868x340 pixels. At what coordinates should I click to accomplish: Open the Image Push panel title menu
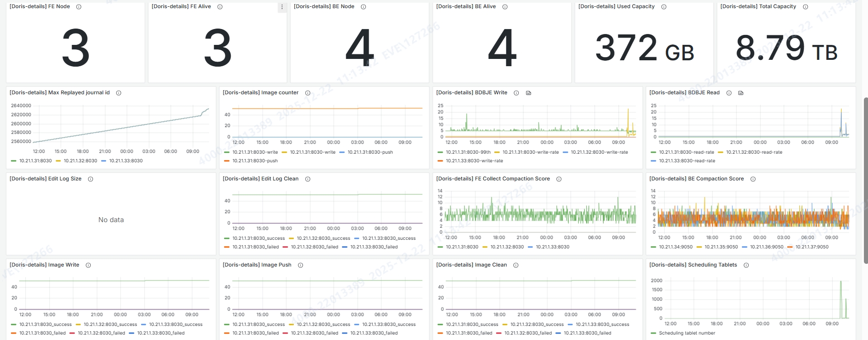(x=257, y=265)
